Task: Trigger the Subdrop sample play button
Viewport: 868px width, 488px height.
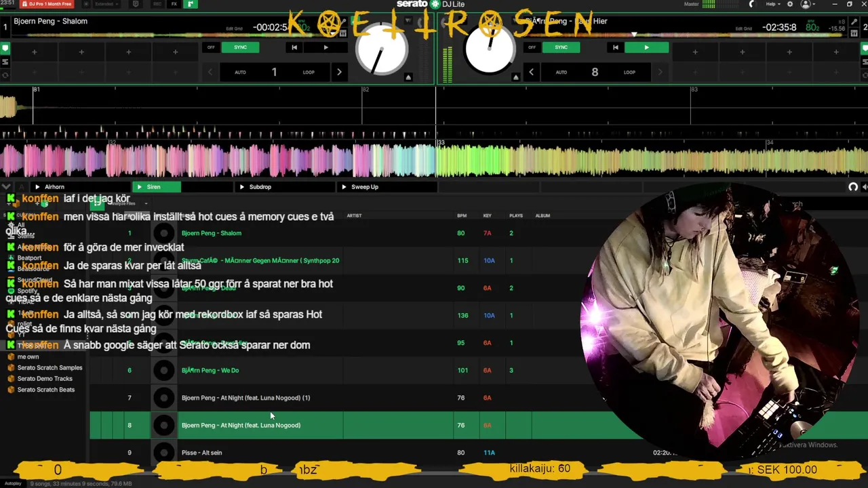Action: [x=241, y=187]
